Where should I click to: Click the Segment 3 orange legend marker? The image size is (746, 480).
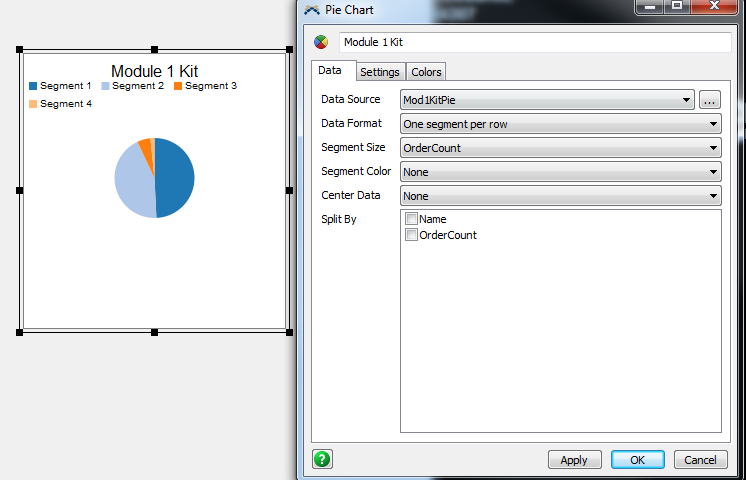[178, 87]
